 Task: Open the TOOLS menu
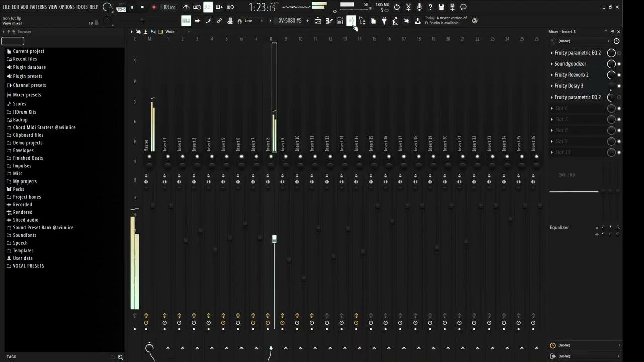tap(82, 7)
